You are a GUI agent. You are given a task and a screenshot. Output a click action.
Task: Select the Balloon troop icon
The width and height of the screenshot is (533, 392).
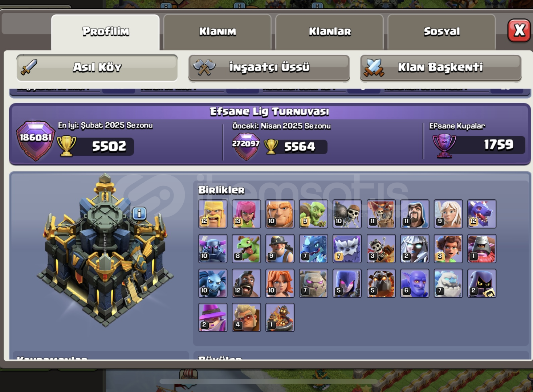[x=381, y=214]
